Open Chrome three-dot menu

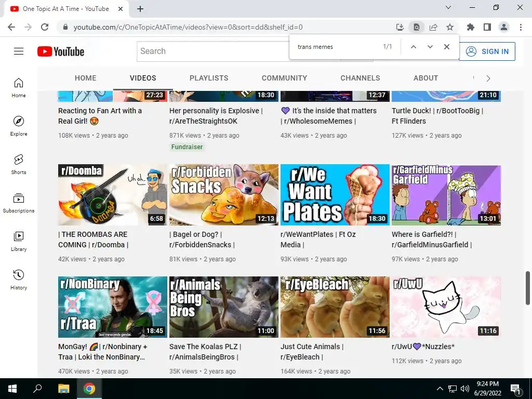point(521,27)
